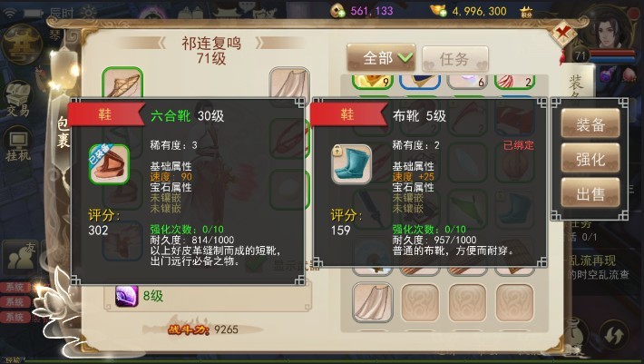Toggle the 显示武器 checkbox
This screenshot has height=364, width=644.
coord(255,265)
